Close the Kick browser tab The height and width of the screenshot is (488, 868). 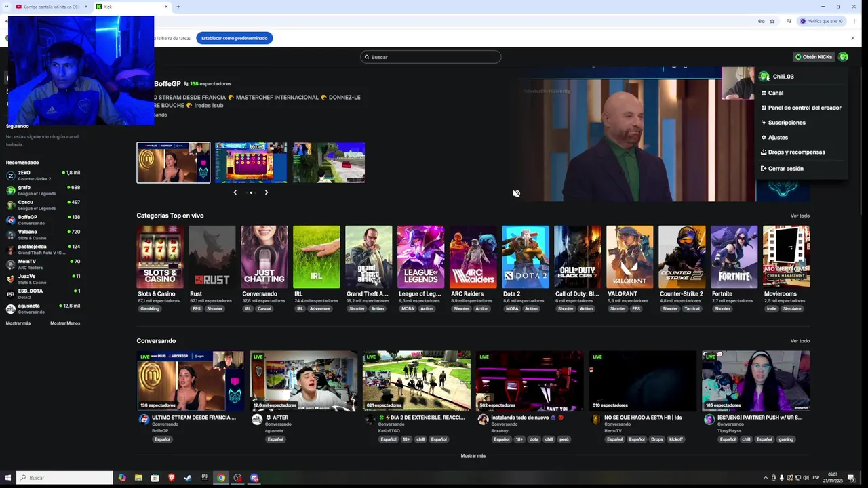[166, 7]
